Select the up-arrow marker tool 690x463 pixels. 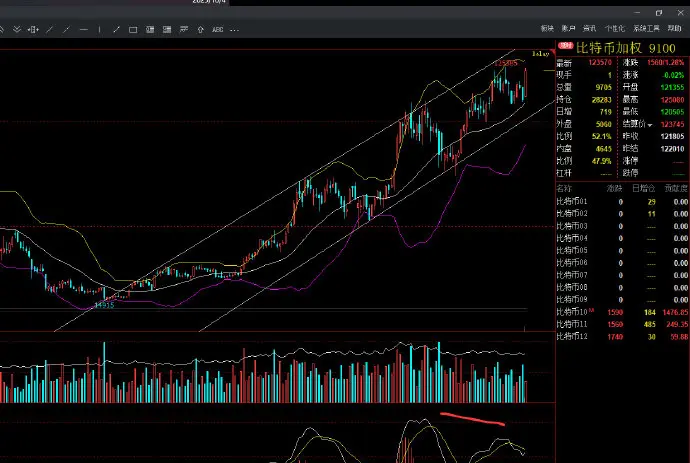pyautogui.click(x=201, y=29)
